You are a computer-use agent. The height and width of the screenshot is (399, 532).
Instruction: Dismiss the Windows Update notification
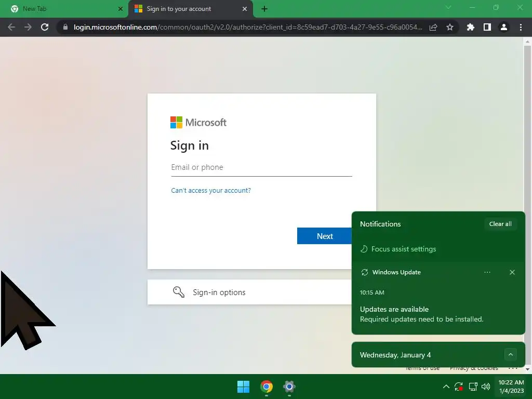pyautogui.click(x=512, y=272)
